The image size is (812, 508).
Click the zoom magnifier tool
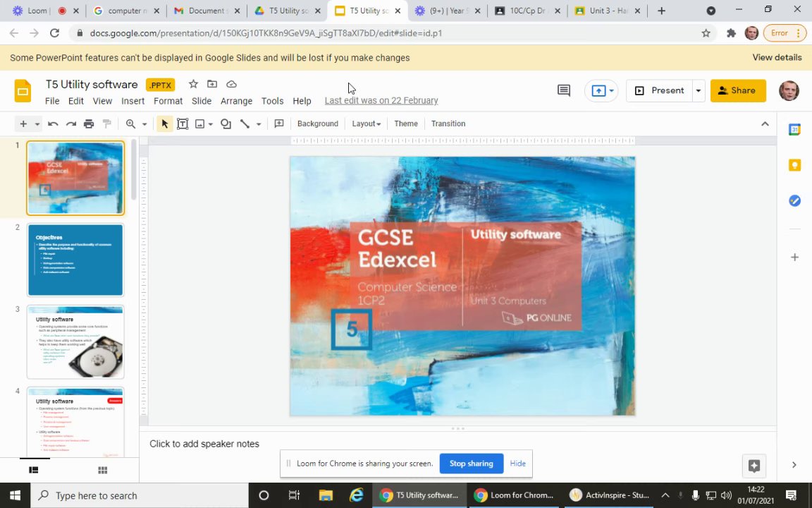[x=130, y=124]
